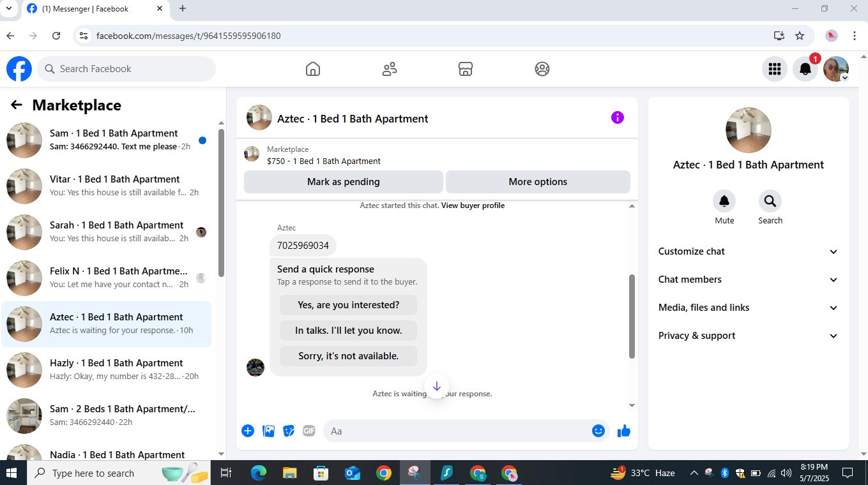
Task: Click large Aztec listing photo in right panel
Action: coord(749,130)
